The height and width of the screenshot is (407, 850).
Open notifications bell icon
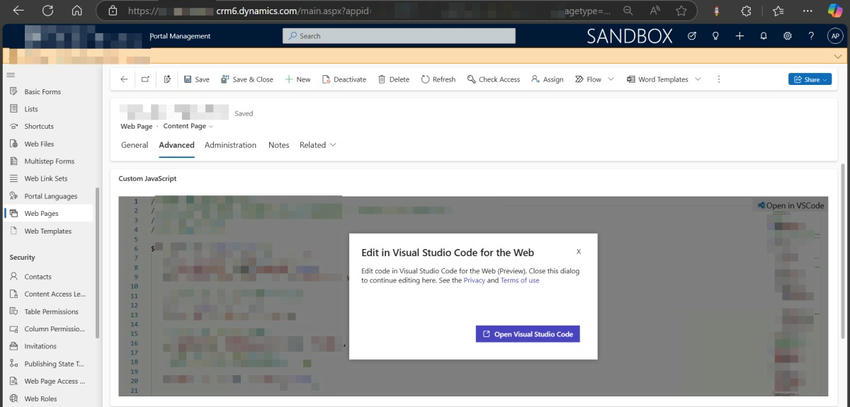763,36
